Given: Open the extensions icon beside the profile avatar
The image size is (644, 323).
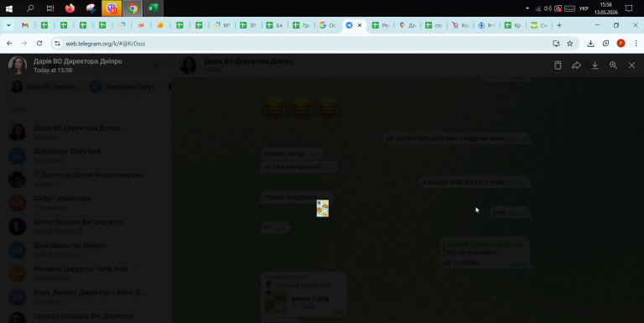Looking at the screenshot, I should tap(605, 43).
